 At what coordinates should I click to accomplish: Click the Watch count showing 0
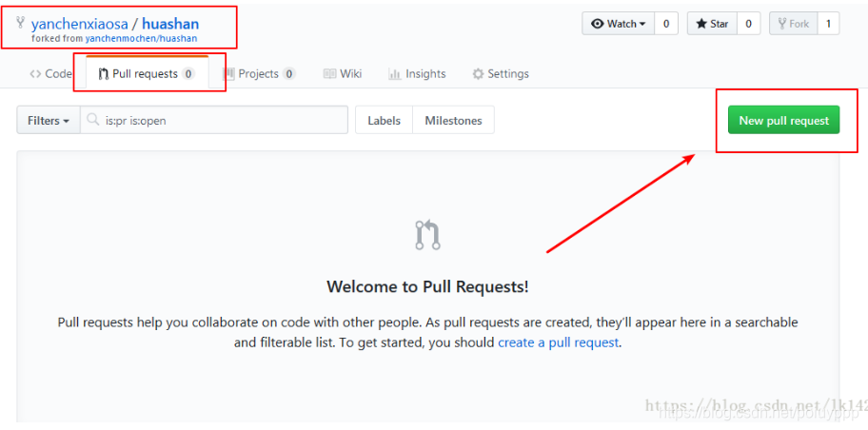click(666, 24)
